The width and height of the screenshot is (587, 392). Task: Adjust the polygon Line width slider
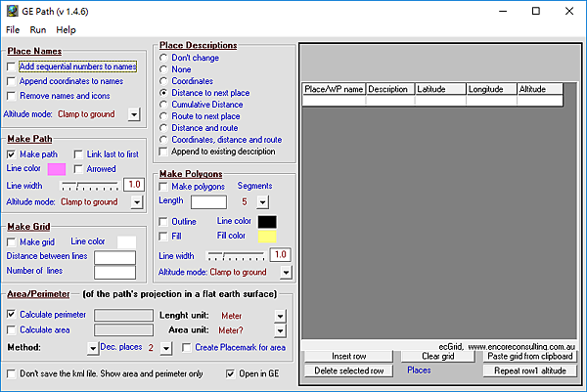[236, 256]
